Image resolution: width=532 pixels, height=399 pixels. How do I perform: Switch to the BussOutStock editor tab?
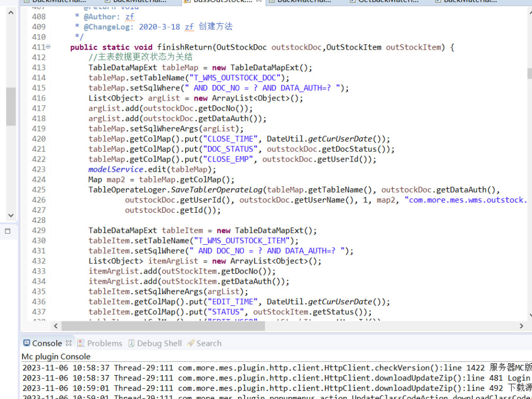coord(222,2)
